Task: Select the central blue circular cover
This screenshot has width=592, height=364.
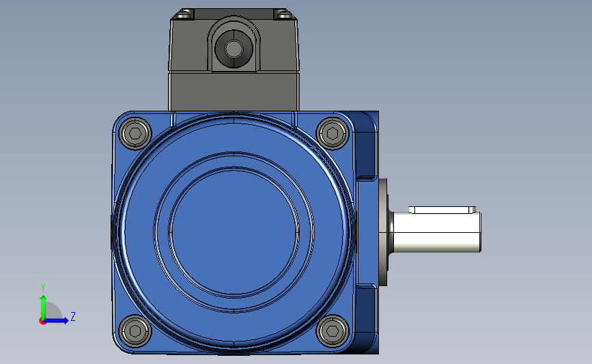Action: pyautogui.click(x=234, y=232)
